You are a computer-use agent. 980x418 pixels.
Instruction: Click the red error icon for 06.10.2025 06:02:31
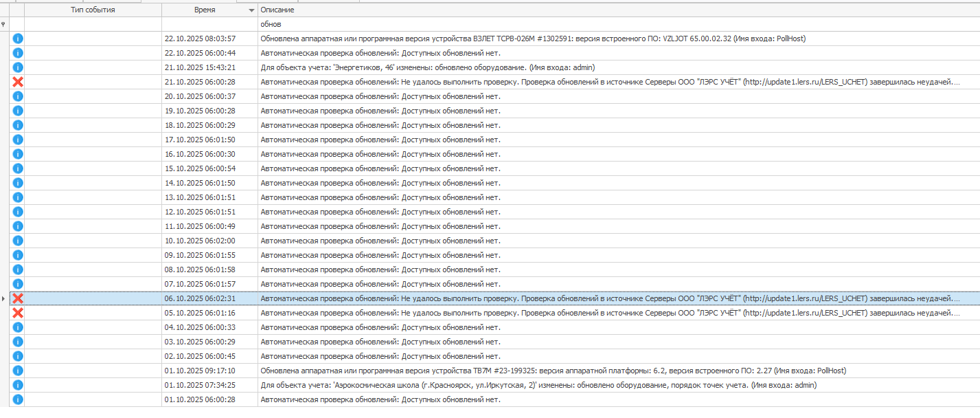point(18,298)
